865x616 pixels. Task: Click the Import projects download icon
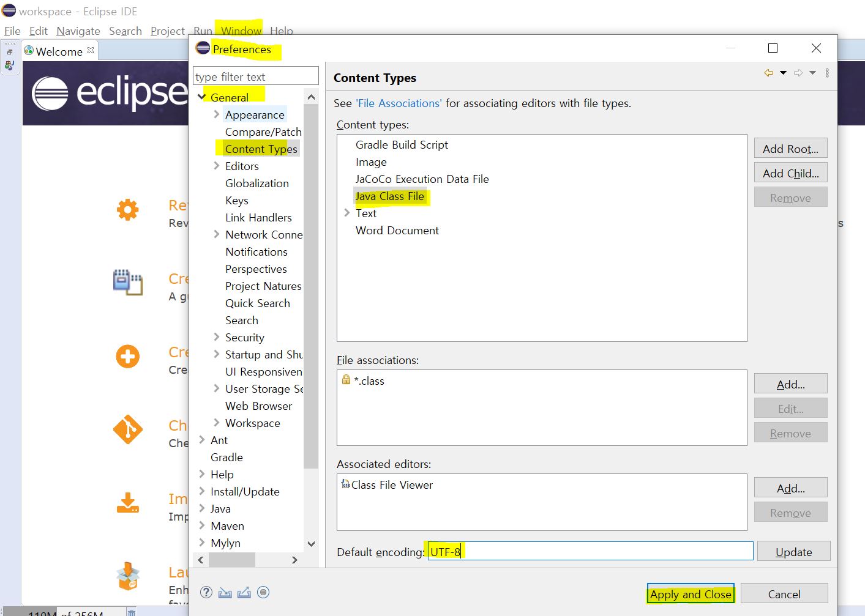point(127,503)
